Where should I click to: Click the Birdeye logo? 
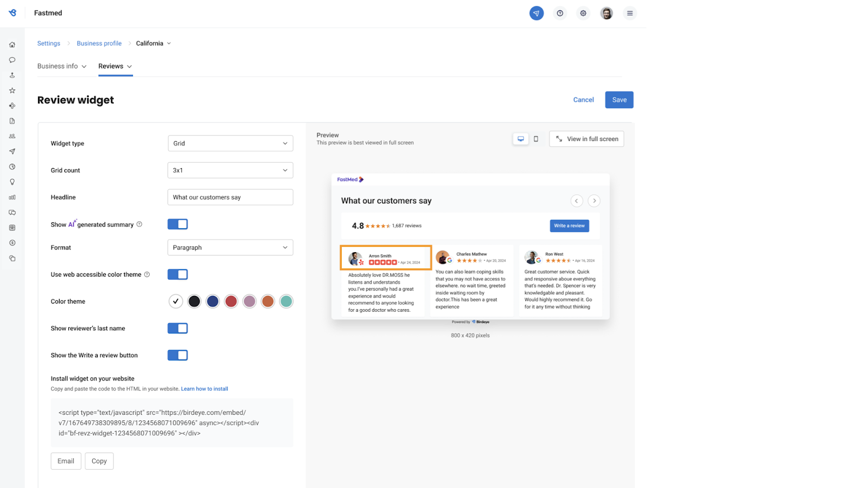coord(12,13)
